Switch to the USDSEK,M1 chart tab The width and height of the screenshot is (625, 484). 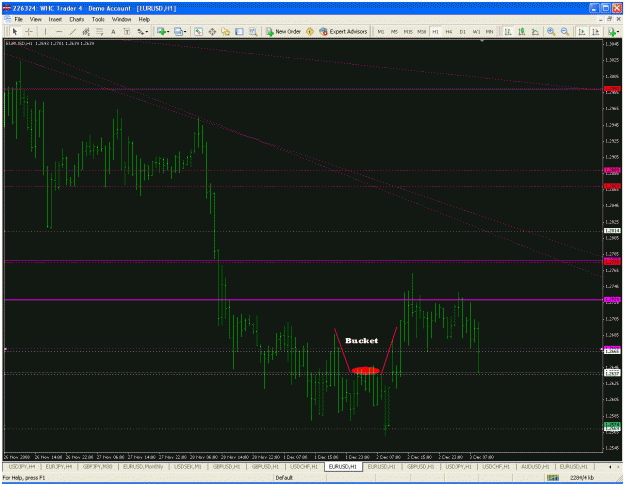(x=188, y=466)
